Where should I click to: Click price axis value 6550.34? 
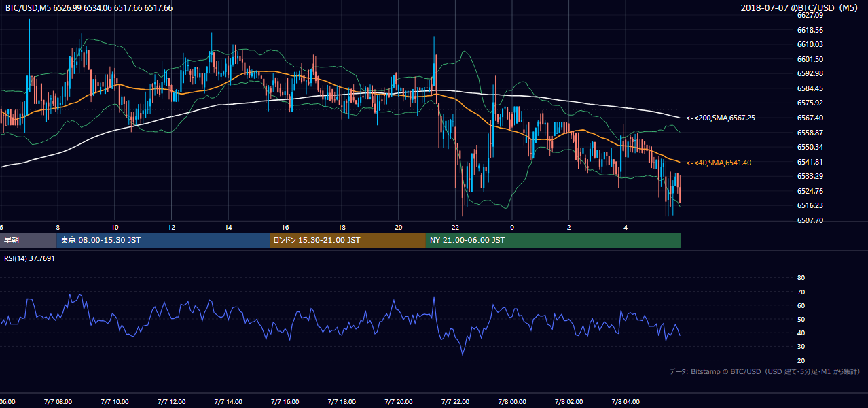[810, 147]
